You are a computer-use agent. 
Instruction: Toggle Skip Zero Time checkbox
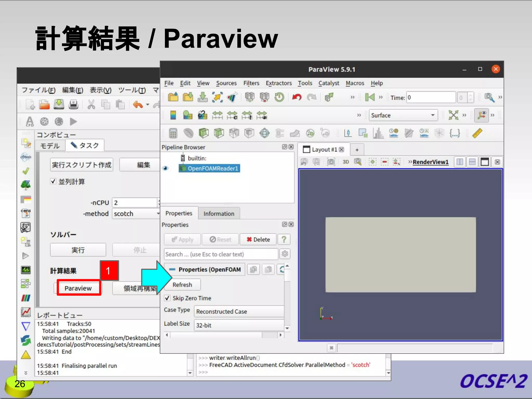click(x=167, y=298)
